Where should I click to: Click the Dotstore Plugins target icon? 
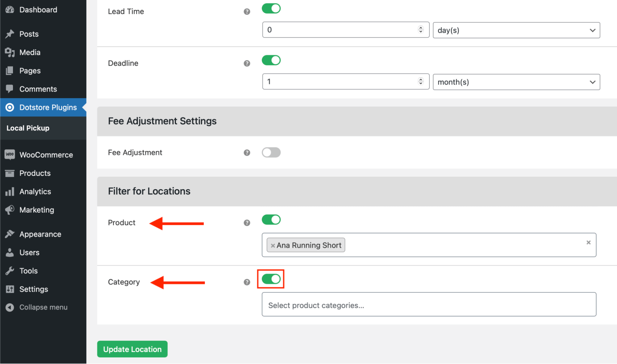tap(10, 107)
